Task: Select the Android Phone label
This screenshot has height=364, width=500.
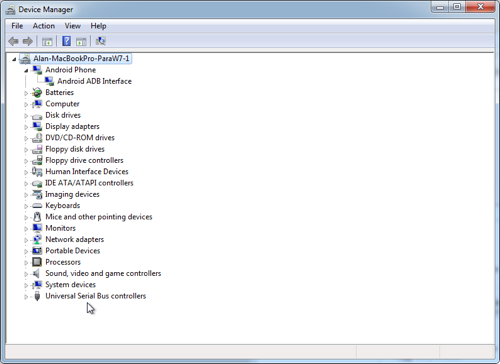Action: (x=71, y=70)
